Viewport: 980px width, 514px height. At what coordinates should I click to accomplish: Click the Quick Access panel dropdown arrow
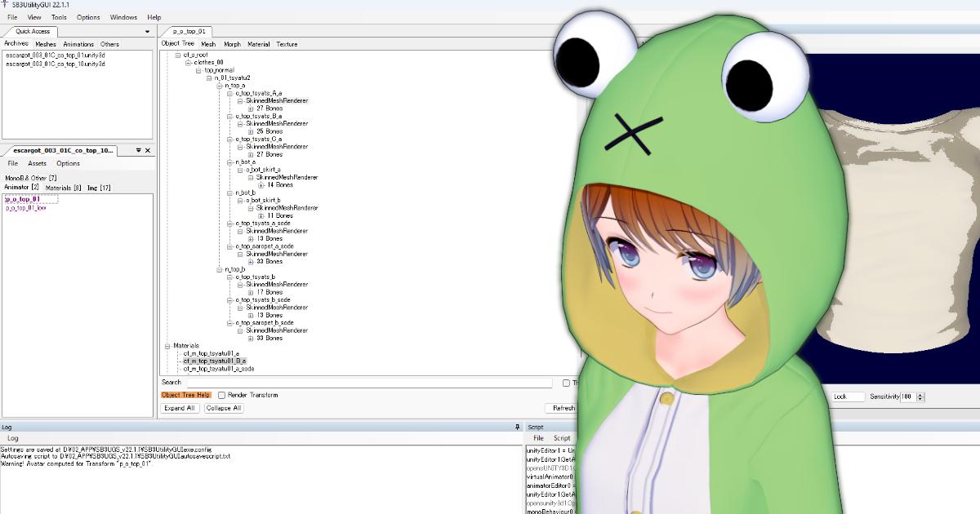click(x=148, y=32)
